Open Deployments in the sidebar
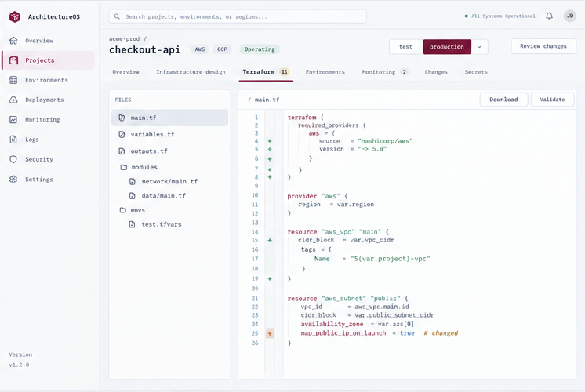 [x=48, y=100]
